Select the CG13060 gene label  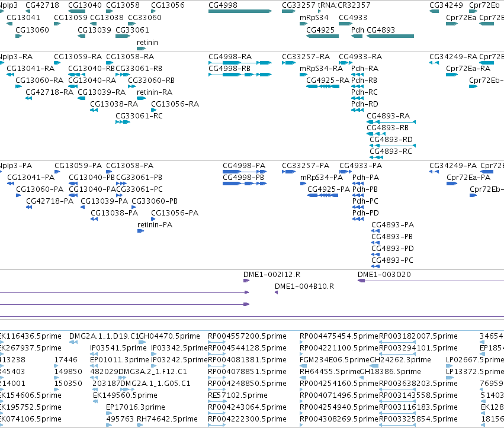click(32, 30)
